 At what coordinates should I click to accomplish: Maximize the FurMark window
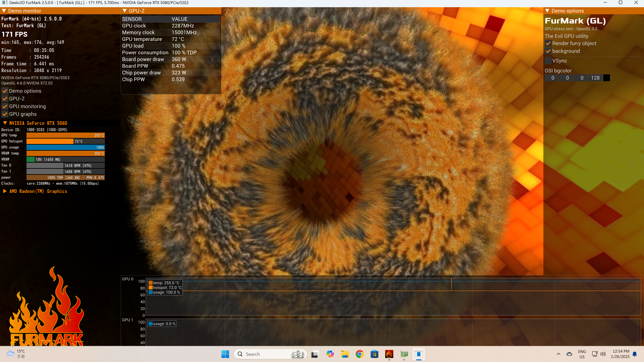[x=621, y=3]
